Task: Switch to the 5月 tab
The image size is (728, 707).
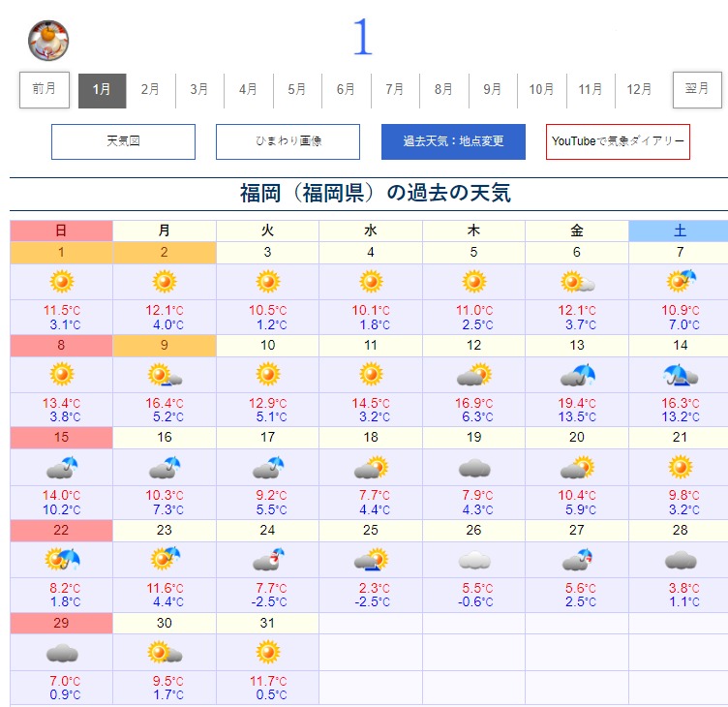Action: tap(297, 91)
